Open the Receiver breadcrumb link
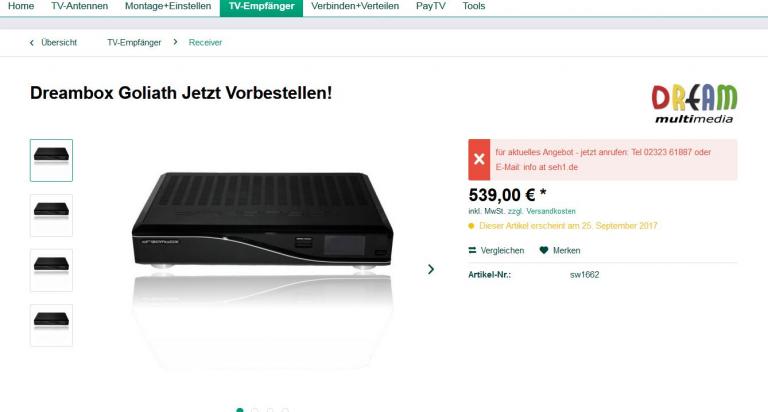The image size is (768, 412). coord(205,43)
